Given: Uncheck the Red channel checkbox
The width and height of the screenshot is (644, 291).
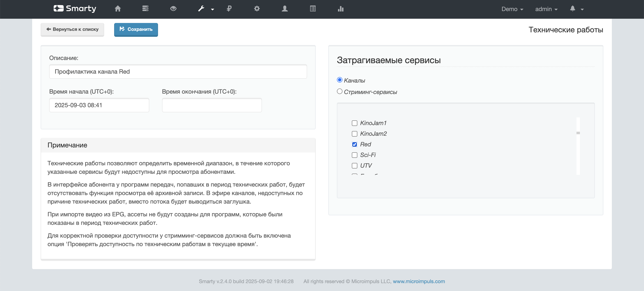Looking at the screenshot, I should (355, 144).
